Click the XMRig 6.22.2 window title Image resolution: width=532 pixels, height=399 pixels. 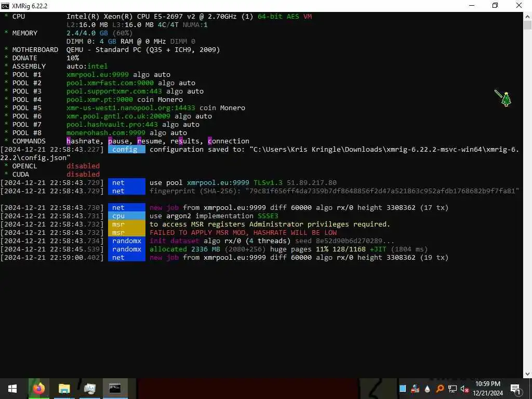[x=30, y=6]
